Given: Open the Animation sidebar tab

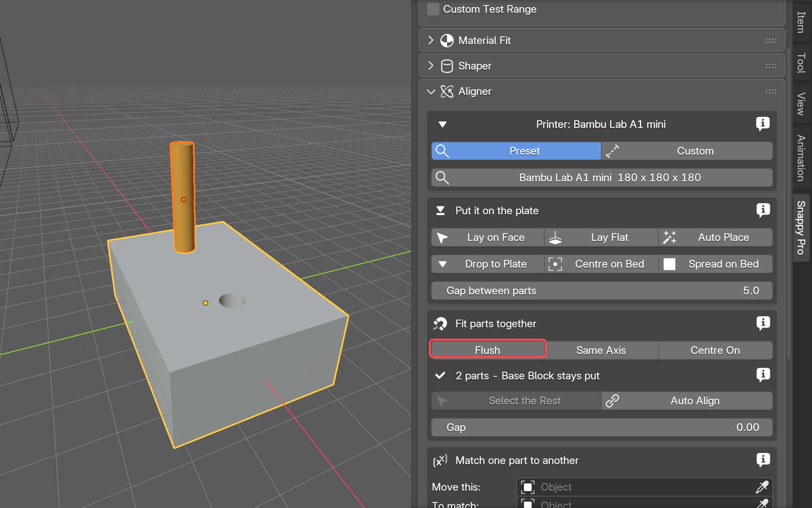Looking at the screenshot, I should tap(801, 158).
